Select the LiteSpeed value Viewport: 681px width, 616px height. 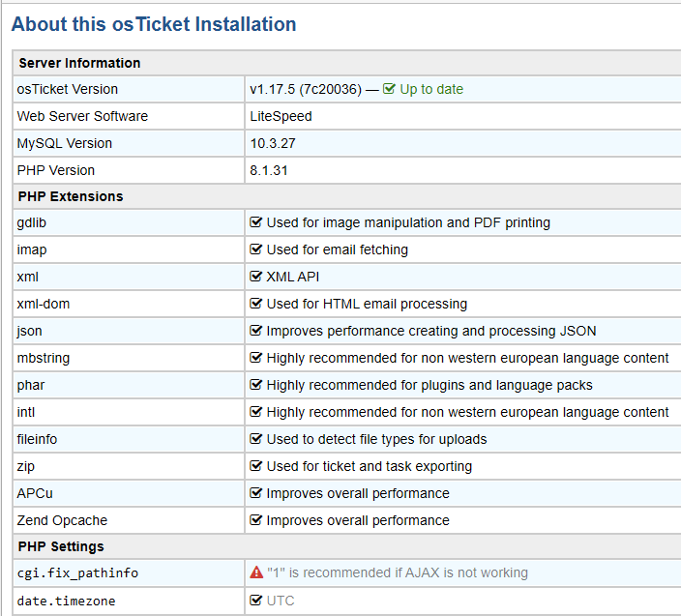(x=281, y=116)
